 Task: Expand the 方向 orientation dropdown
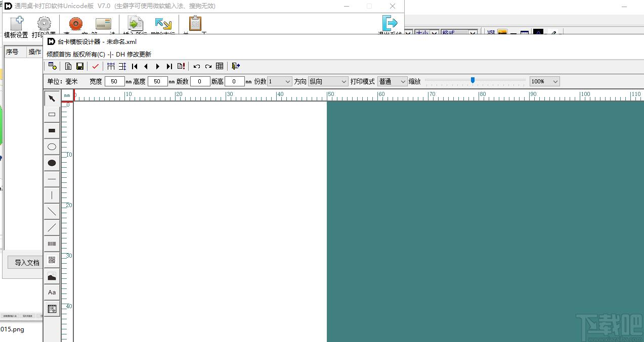coord(328,81)
